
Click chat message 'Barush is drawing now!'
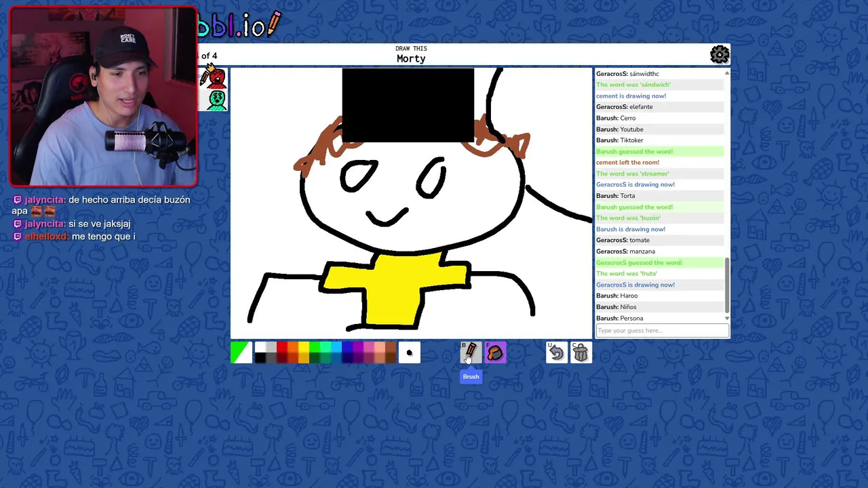coord(631,229)
